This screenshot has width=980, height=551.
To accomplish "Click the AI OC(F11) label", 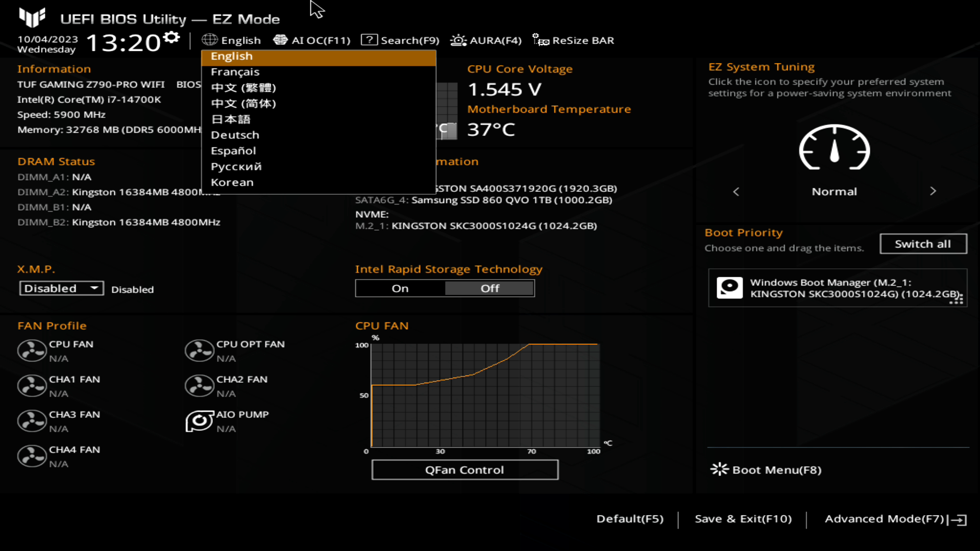I will coord(321,40).
